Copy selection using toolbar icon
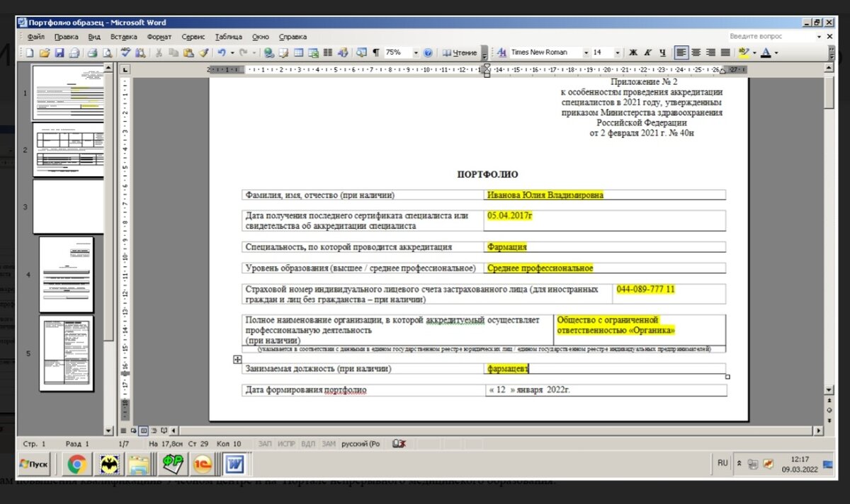 (x=174, y=52)
